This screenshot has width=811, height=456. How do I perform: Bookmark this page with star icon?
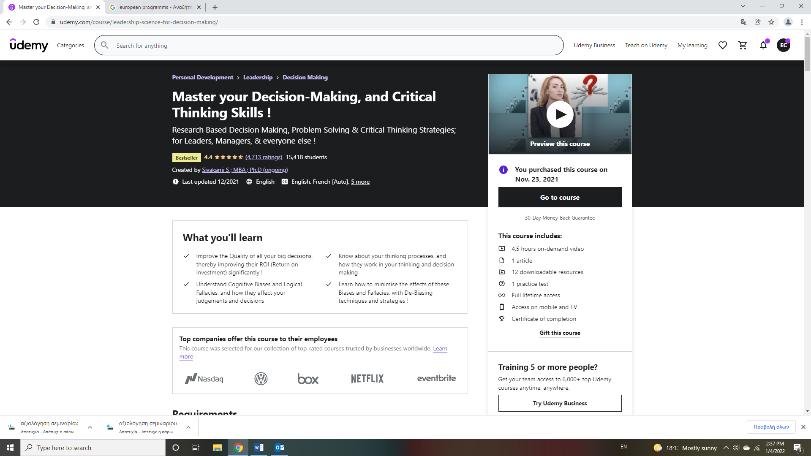(x=771, y=22)
